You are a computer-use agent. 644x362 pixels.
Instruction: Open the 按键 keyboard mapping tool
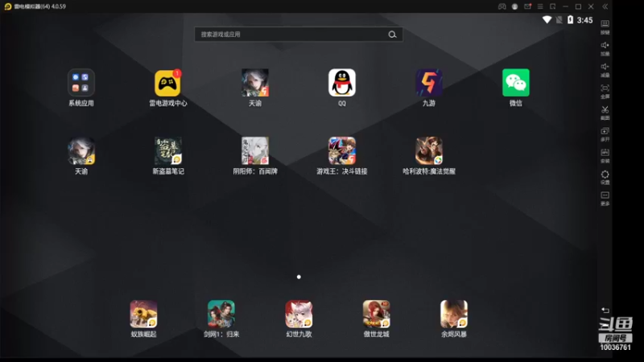coord(605,27)
